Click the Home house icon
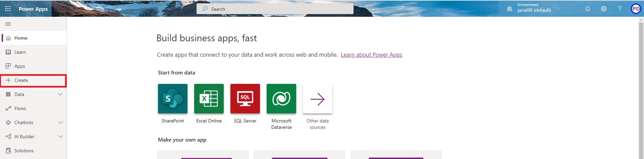Viewport: 644px width, 159px height. (x=8, y=38)
